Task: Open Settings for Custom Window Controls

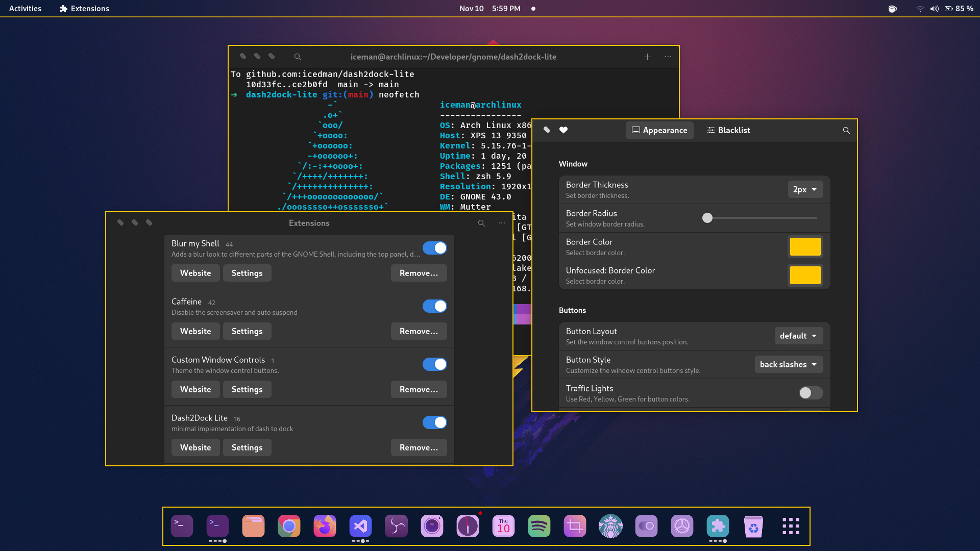Action: tap(247, 389)
